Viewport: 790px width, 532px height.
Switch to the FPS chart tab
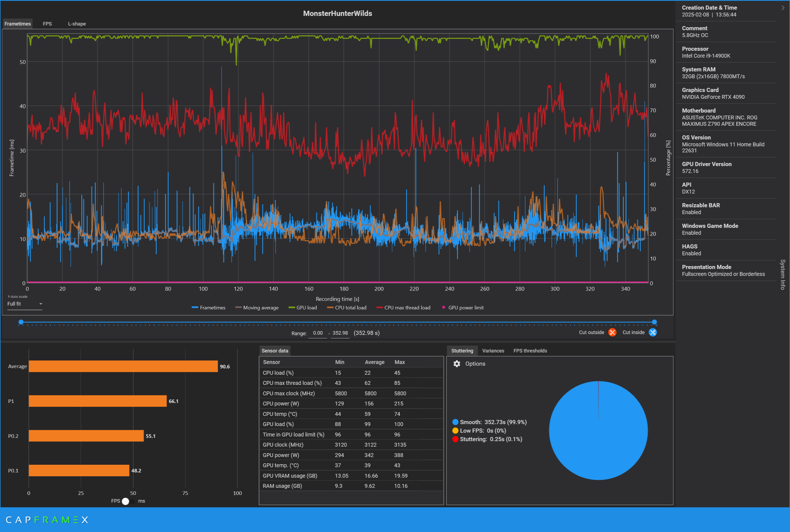pos(47,24)
